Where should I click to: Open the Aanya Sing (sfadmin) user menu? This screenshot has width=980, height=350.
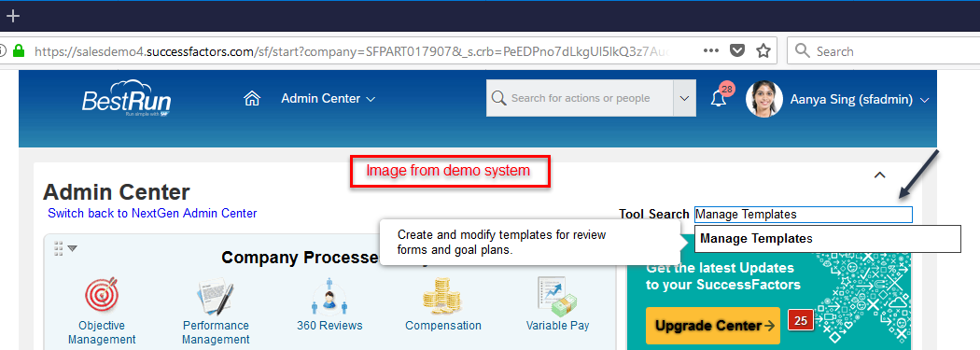click(860, 99)
